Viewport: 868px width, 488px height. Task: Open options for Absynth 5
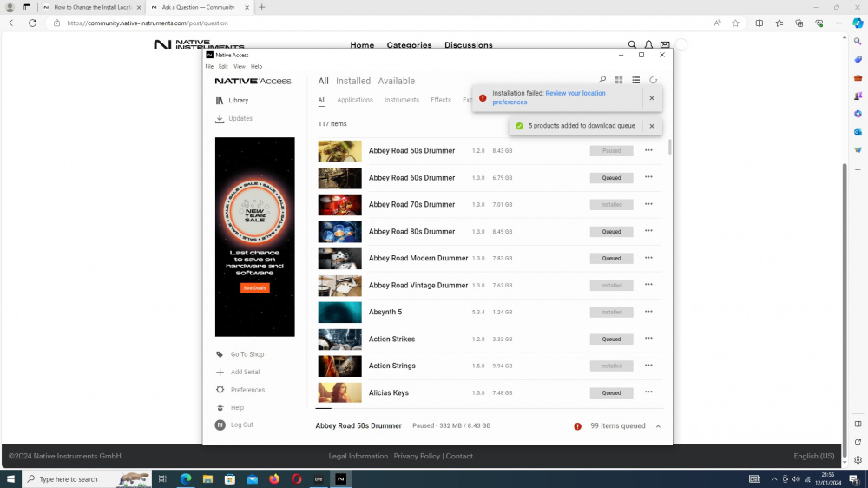click(648, 312)
